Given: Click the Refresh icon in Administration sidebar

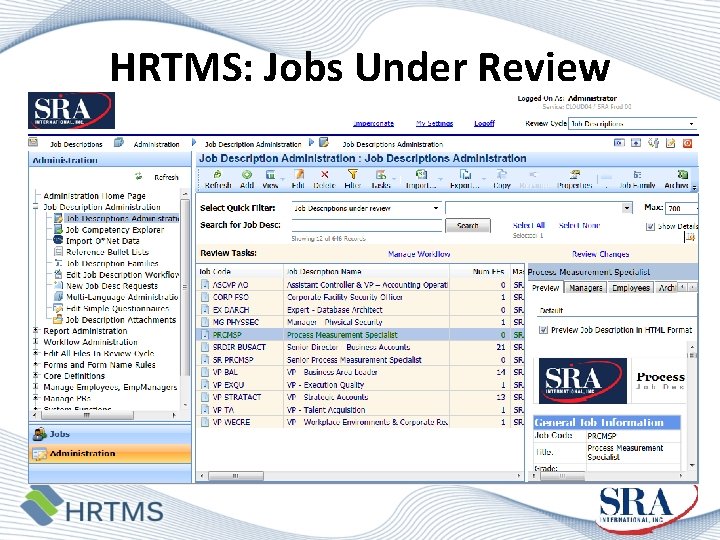Looking at the screenshot, I should [138, 177].
